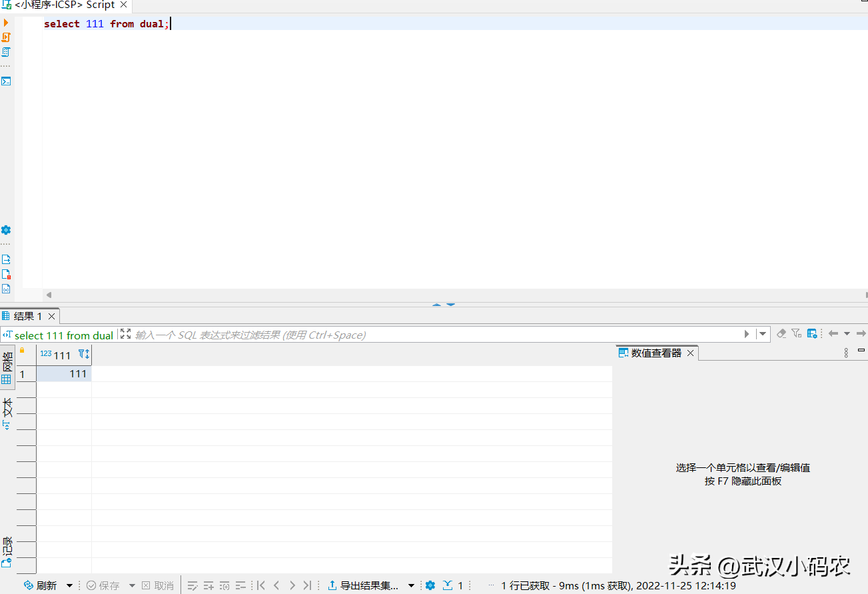
Task: Run the SQL statement with the orange arrow
Action: [x=6, y=23]
